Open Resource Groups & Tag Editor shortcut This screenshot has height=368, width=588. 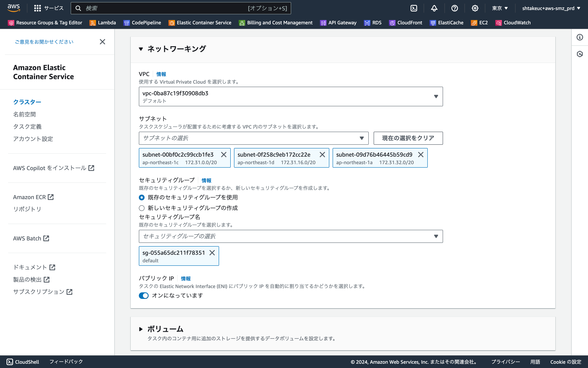pos(45,23)
